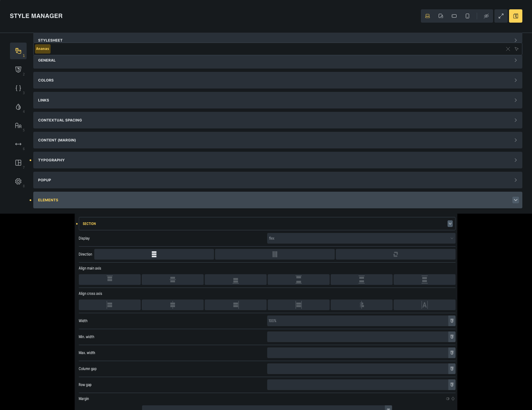Open the Display flex dropdown
This screenshot has height=410, width=532.
pyautogui.click(x=361, y=238)
